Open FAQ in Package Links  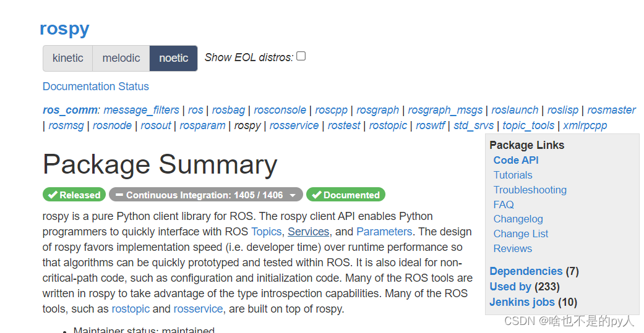point(504,204)
